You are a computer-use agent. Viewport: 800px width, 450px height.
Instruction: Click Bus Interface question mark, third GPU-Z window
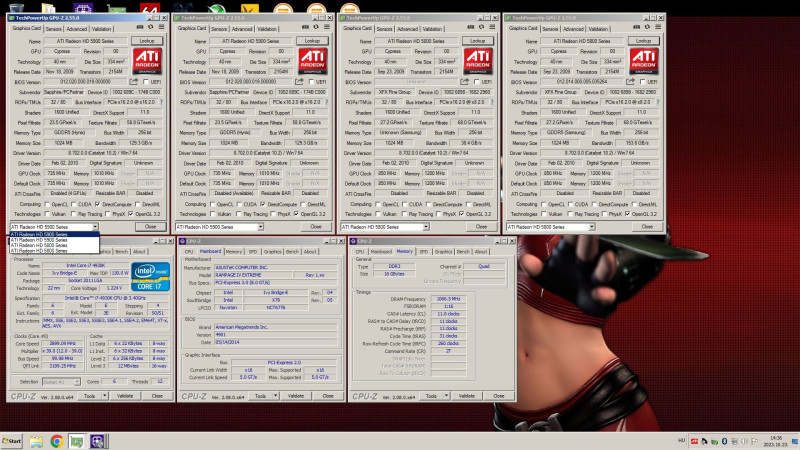(x=492, y=102)
